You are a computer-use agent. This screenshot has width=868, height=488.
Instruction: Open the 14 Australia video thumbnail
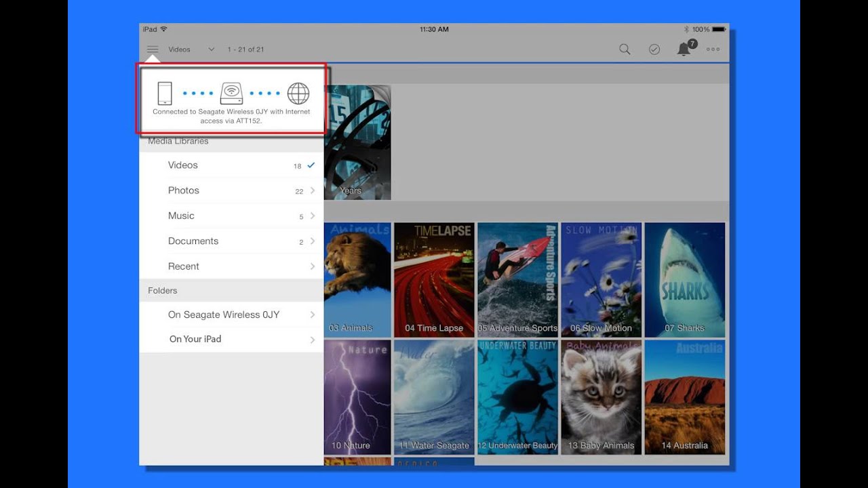tap(685, 397)
